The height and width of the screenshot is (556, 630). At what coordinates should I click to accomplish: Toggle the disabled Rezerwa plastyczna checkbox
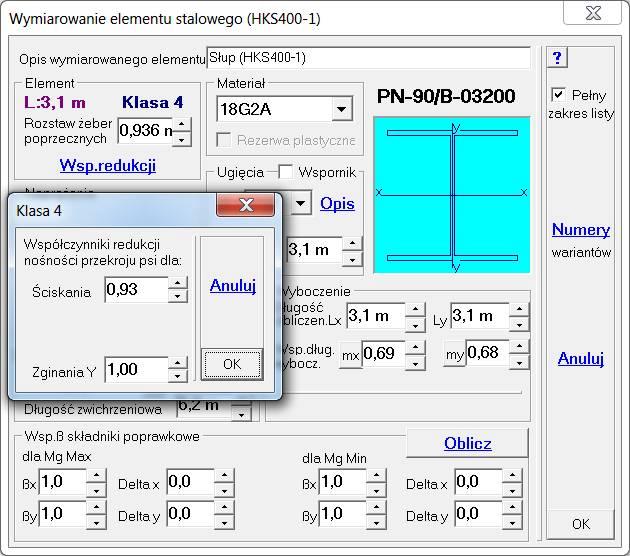223,140
